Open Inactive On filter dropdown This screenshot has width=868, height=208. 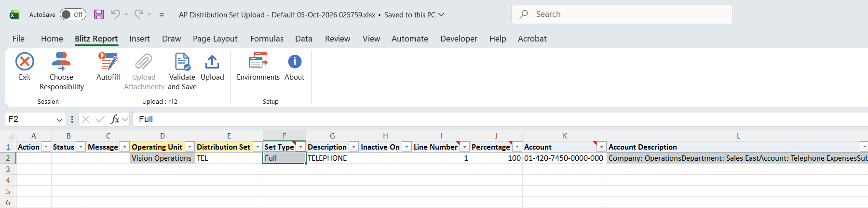407,147
